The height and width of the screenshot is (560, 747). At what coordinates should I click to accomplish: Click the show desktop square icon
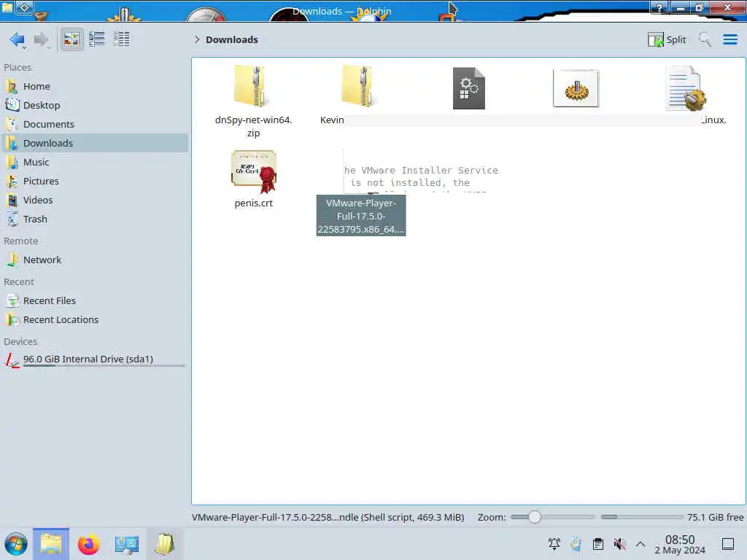click(x=727, y=544)
